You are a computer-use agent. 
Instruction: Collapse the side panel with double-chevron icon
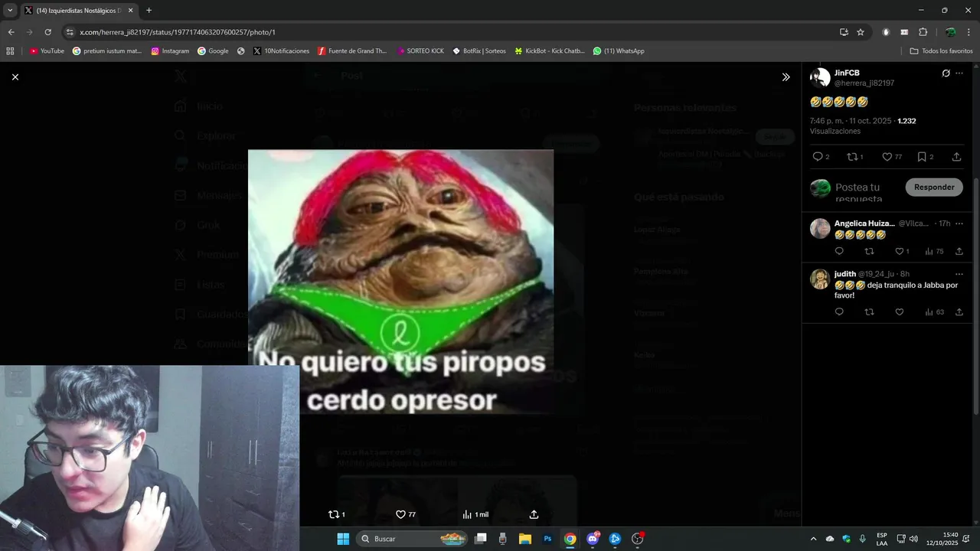point(786,77)
